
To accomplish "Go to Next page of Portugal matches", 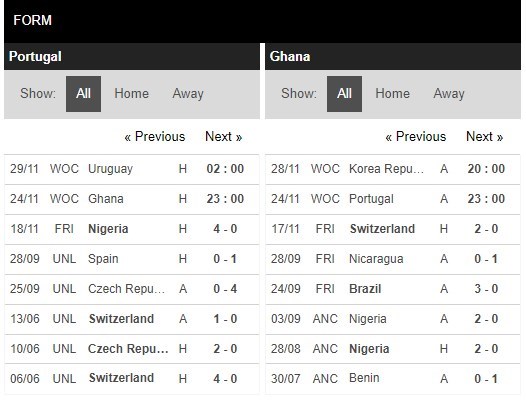I will 223,137.
